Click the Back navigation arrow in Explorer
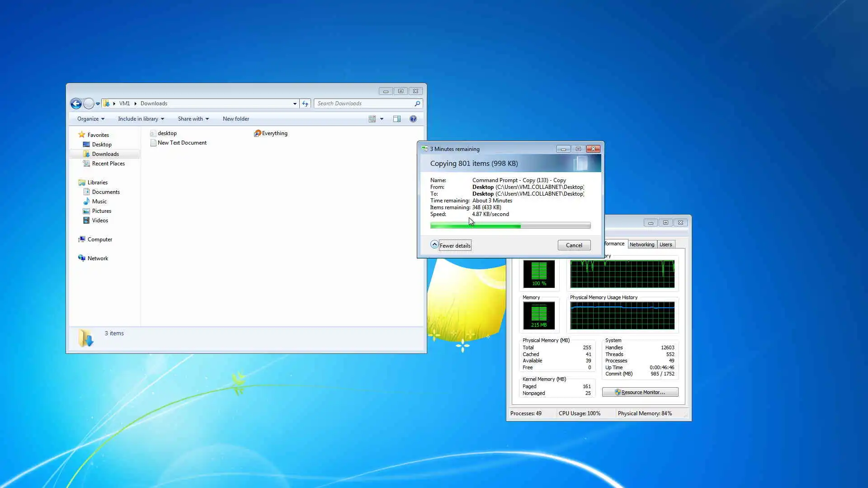 point(76,104)
